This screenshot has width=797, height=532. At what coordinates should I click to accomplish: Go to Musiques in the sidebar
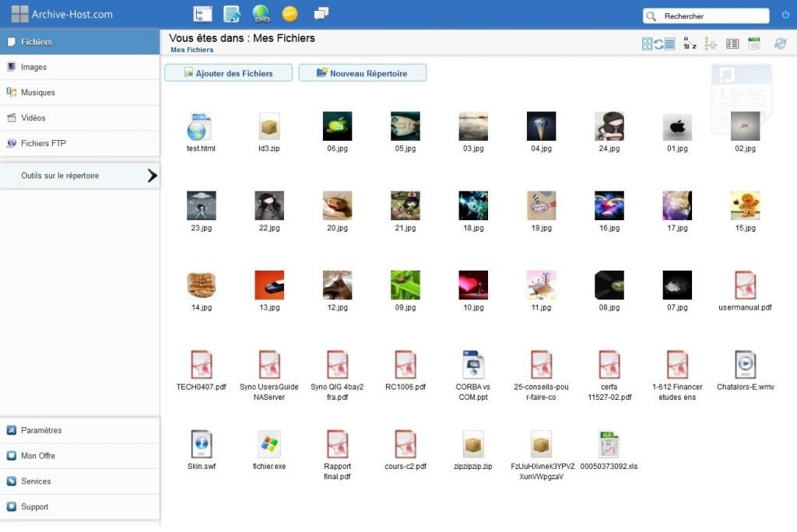tap(37, 93)
